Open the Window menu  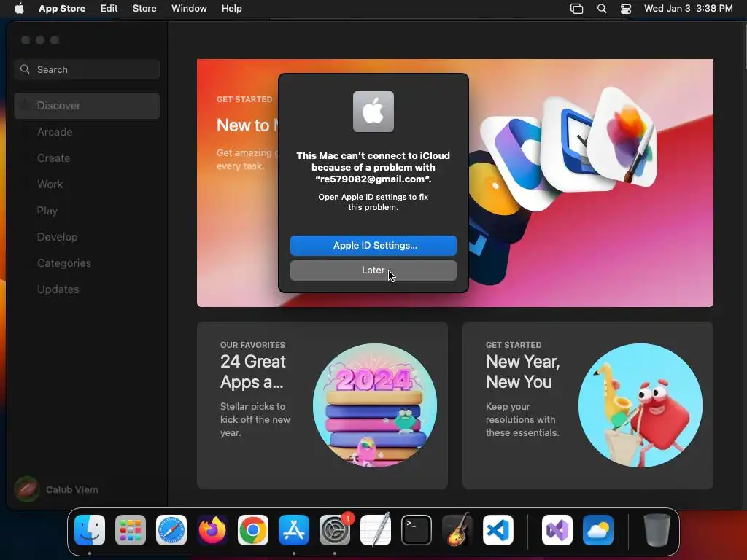pyautogui.click(x=189, y=9)
